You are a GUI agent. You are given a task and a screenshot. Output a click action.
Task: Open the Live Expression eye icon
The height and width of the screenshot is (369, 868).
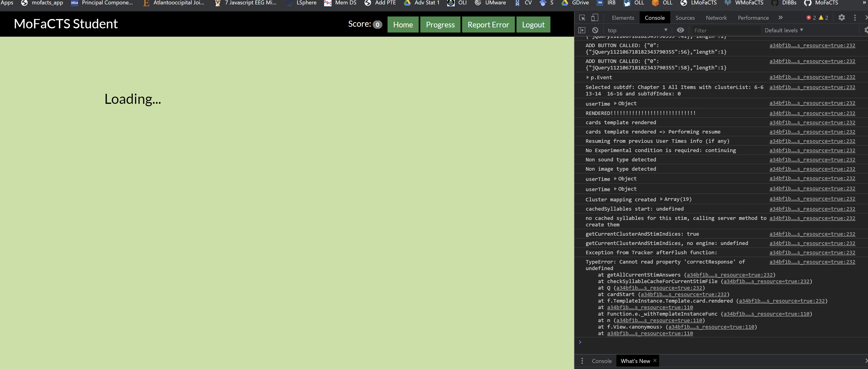pos(680,30)
